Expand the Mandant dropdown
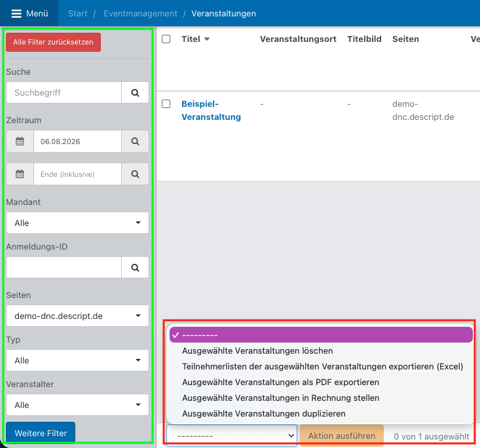The image size is (480, 448). point(77,223)
